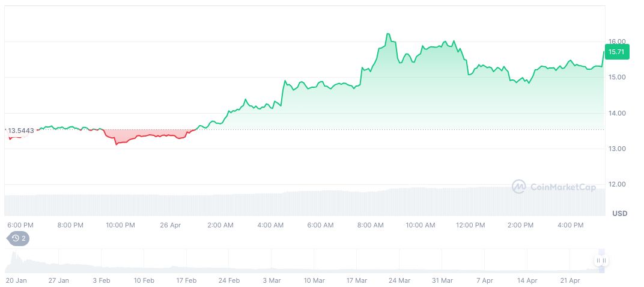Click the history badge showing 2 events
This screenshot has width=644, height=287.
tap(17, 238)
